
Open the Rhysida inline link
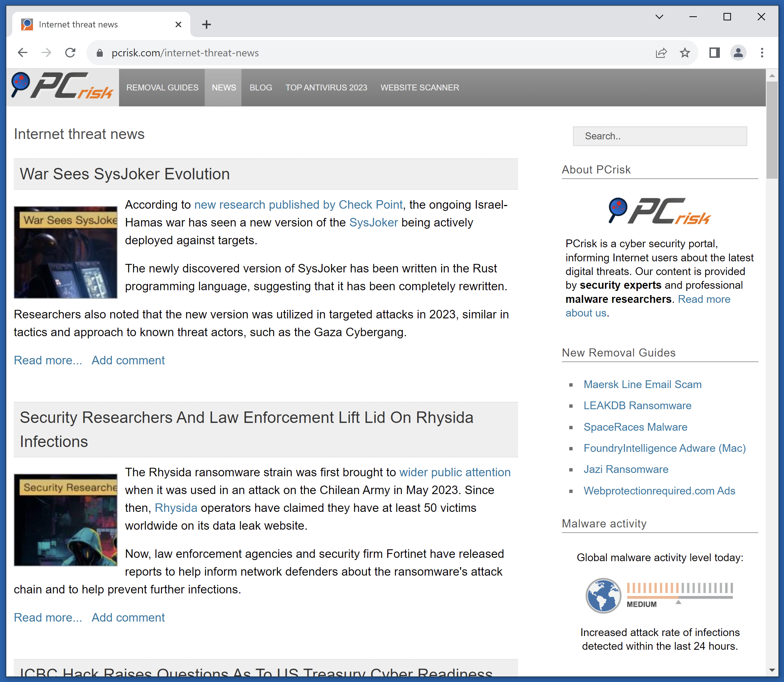coord(176,508)
